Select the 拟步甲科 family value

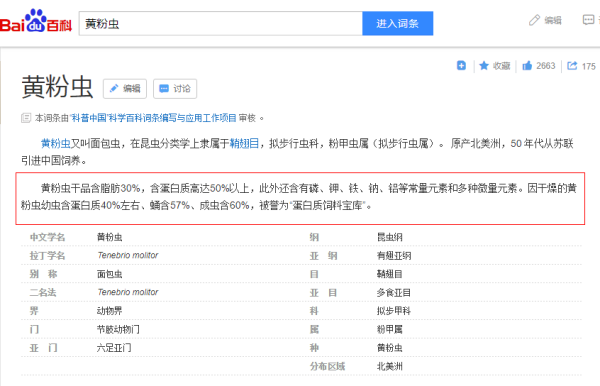(394, 311)
